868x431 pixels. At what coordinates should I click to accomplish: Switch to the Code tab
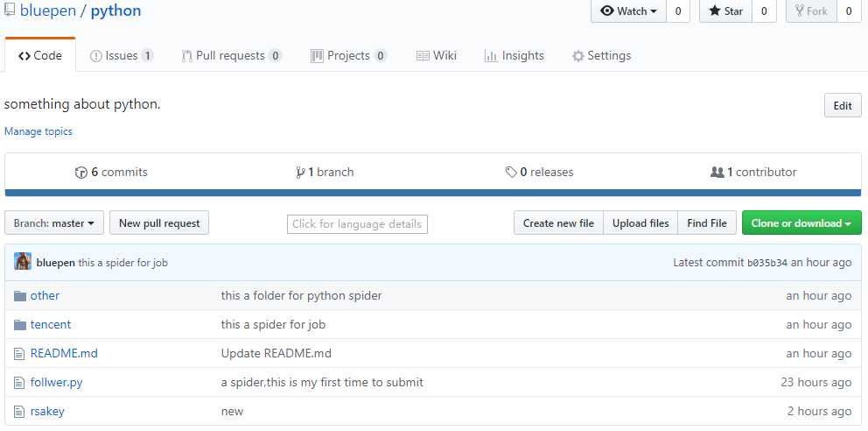pyautogui.click(x=40, y=55)
